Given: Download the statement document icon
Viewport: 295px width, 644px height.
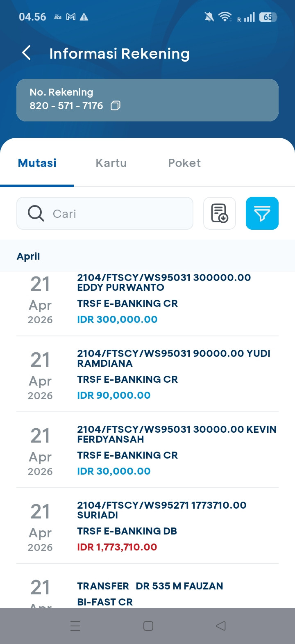Looking at the screenshot, I should point(220,213).
